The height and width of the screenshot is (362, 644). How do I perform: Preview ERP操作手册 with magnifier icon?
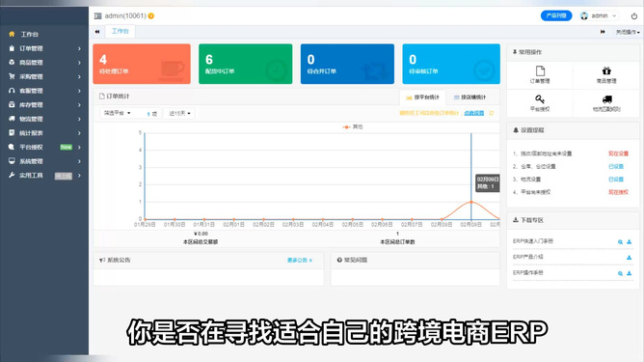(x=620, y=273)
